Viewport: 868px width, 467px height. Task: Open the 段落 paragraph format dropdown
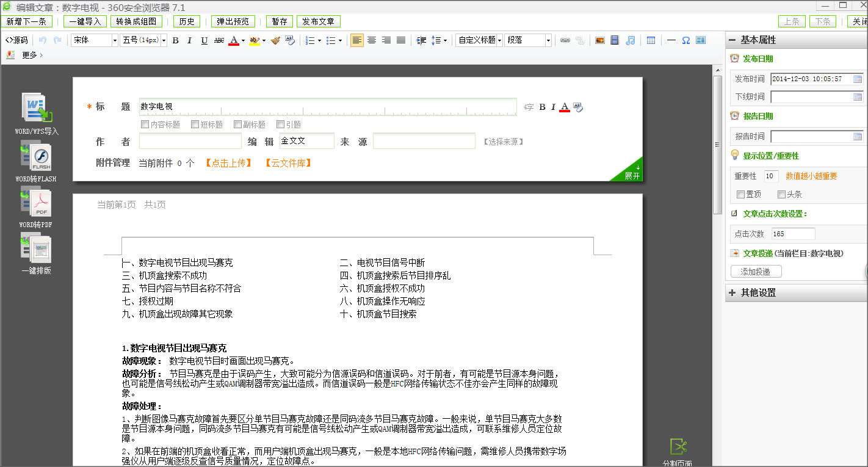[x=528, y=40]
